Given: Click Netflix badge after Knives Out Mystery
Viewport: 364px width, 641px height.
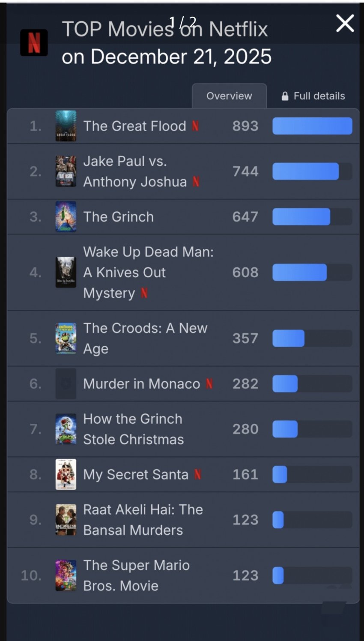Looking at the screenshot, I should coord(144,293).
